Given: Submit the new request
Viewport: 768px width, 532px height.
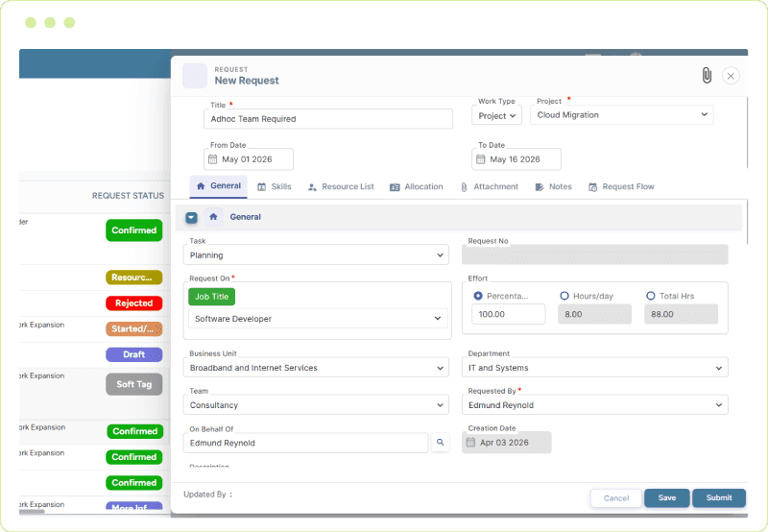Looking at the screenshot, I should 718,497.
